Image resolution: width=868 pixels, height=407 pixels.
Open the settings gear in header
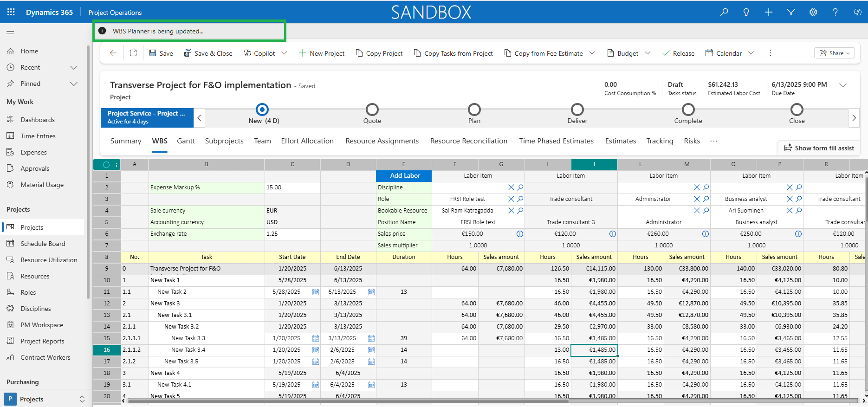coord(813,12)
